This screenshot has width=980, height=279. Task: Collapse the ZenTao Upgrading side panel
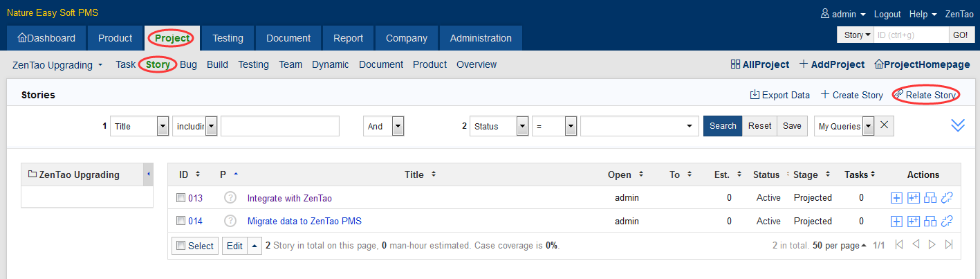148,174
